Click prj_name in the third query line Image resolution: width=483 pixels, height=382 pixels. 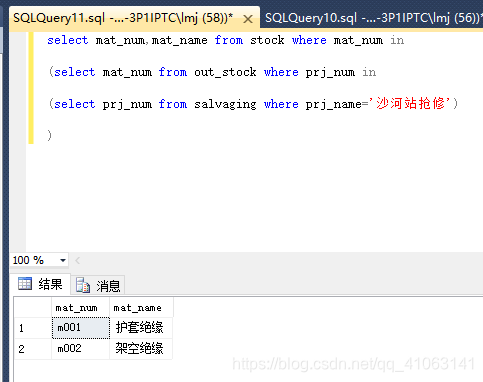click(x=334, y=104)
